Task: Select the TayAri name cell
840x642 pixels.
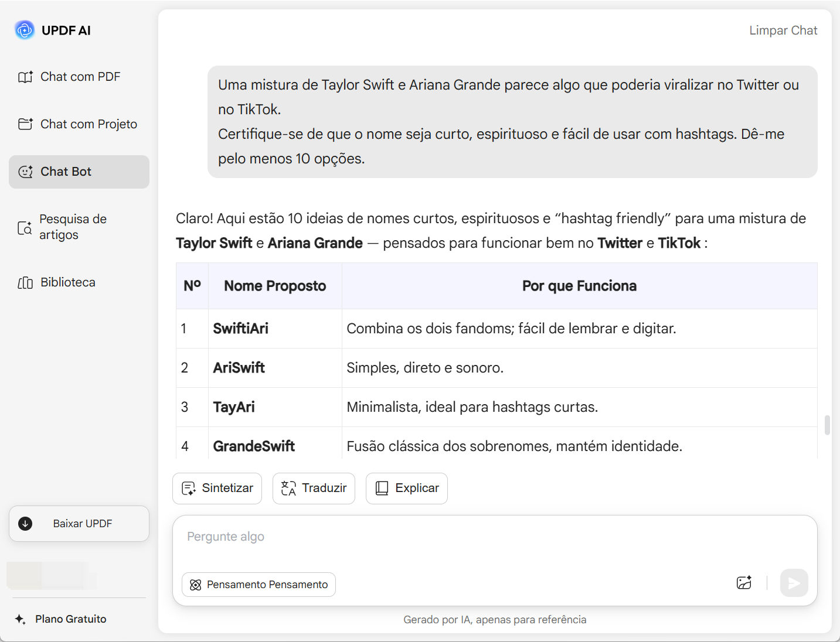Action: pos(275,407)
